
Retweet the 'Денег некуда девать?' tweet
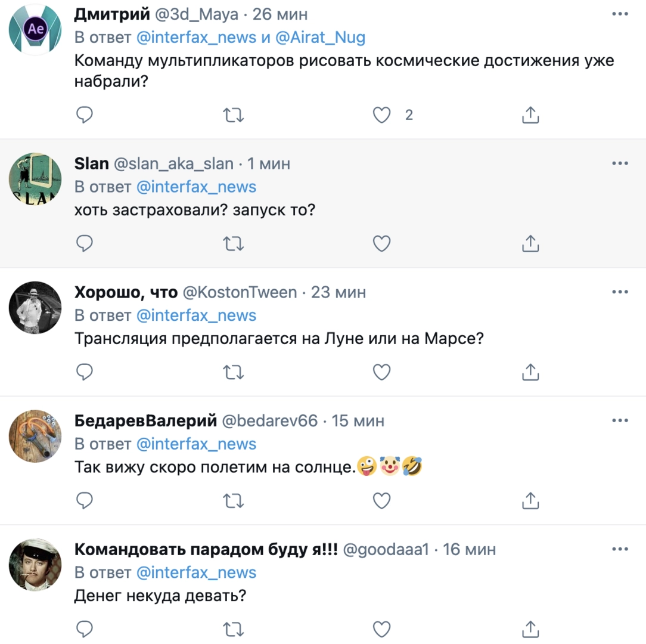(233, 628)
